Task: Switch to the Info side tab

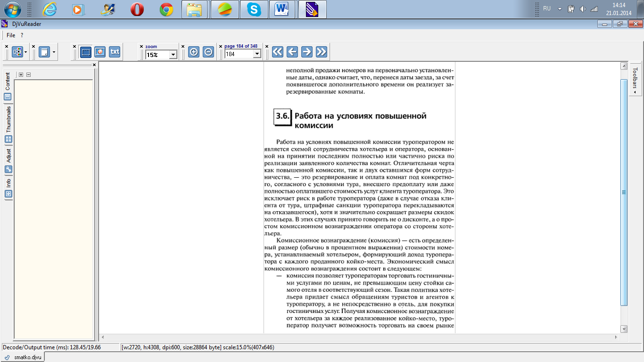Action: (x=8, y=187)
